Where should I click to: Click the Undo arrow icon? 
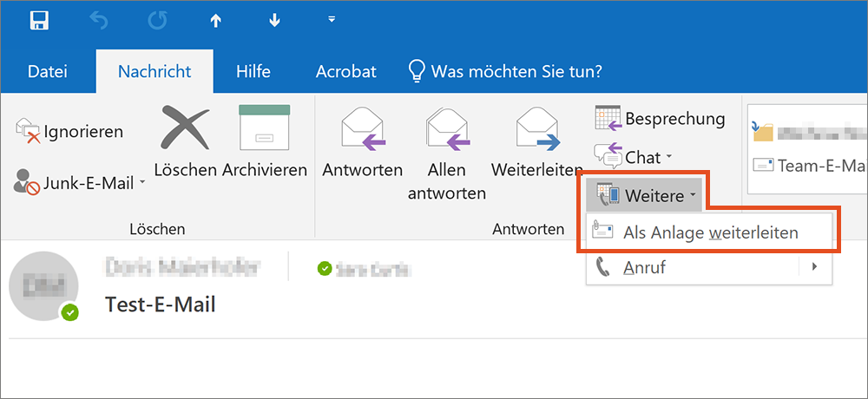[x=97, y=21]
